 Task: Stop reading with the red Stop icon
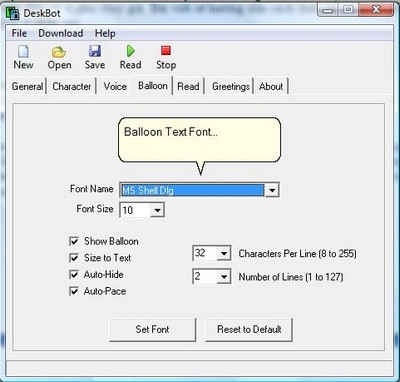(166, 50)
